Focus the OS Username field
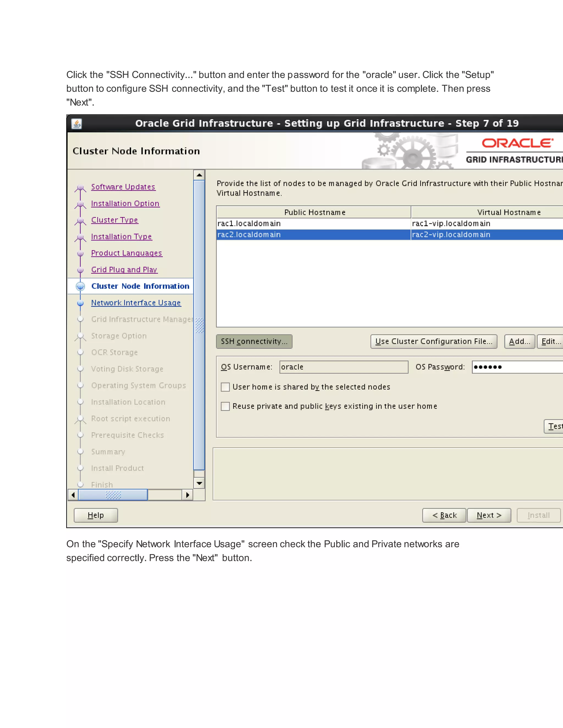The image size is (563, 728). (x=344, y=367)
